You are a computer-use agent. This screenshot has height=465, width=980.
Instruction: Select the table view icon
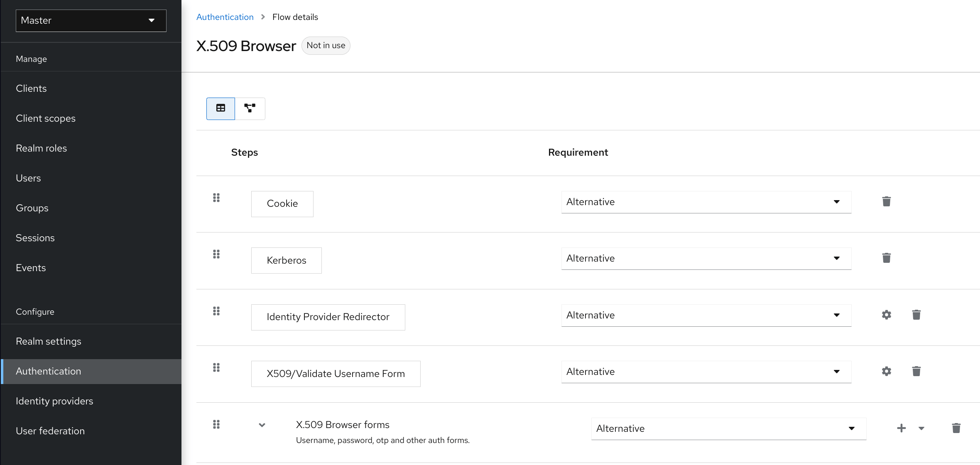[x=220, y=108]
